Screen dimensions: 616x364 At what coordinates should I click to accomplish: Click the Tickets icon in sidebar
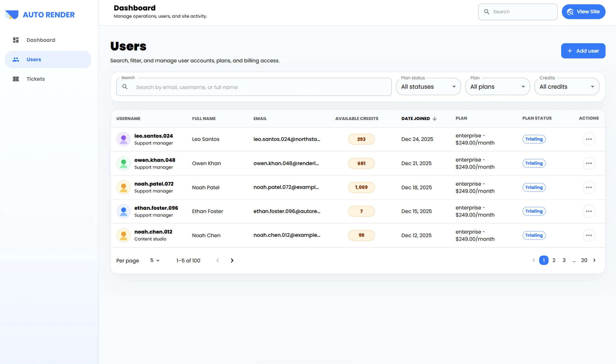coord(16,79)
